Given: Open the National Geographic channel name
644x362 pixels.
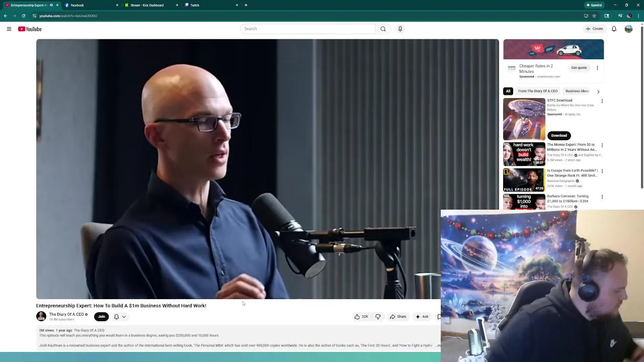Looking at the screenshot, I should pos(561,181).
